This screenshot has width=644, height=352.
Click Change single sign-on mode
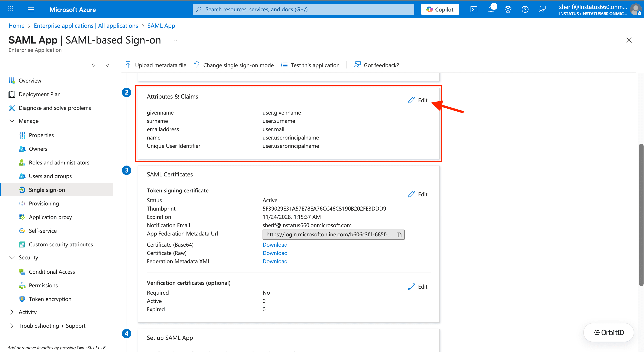click(234, 65)
